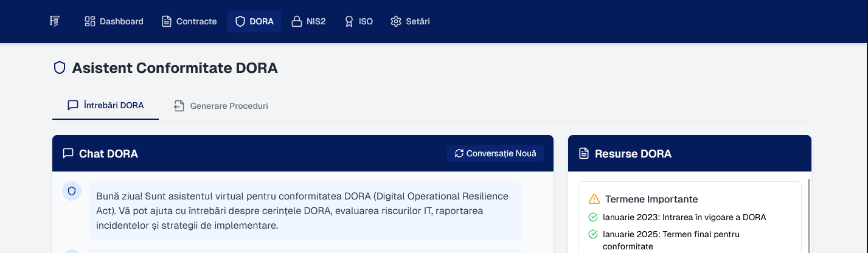Click check icon for Ianuarie 2023 item
Image resolution: width=868 pixels, height=253 pixels.
[593, 217]
